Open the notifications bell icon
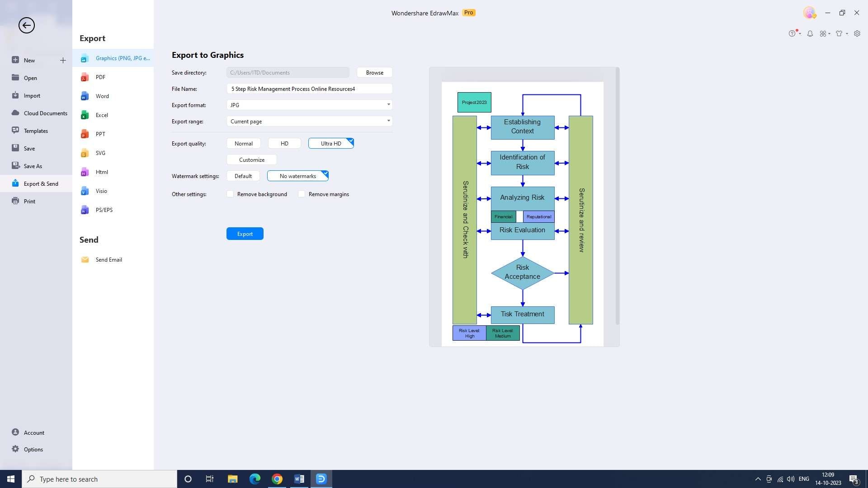The height and width of the screenshot is (488, 868). coord(810,33)
